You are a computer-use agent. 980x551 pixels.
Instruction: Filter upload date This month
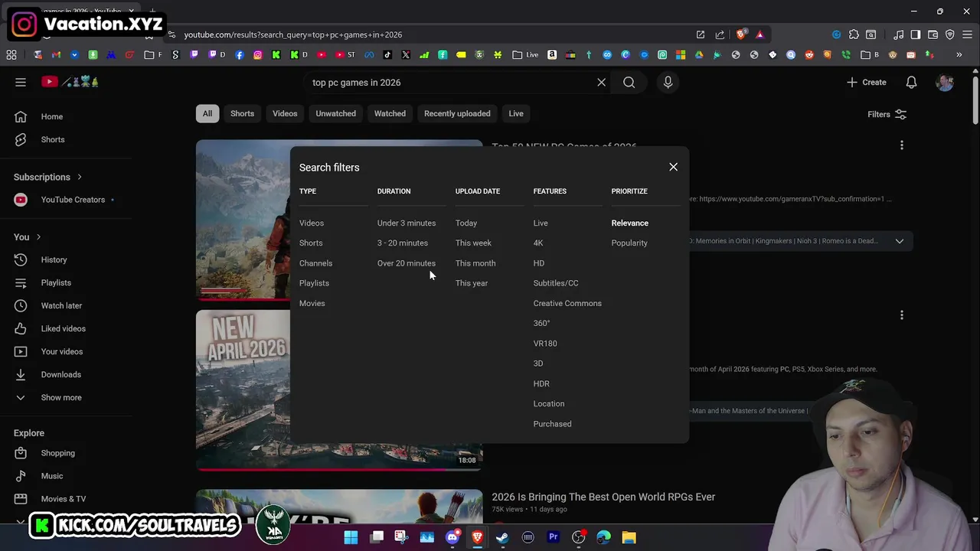tap(475, 263)
